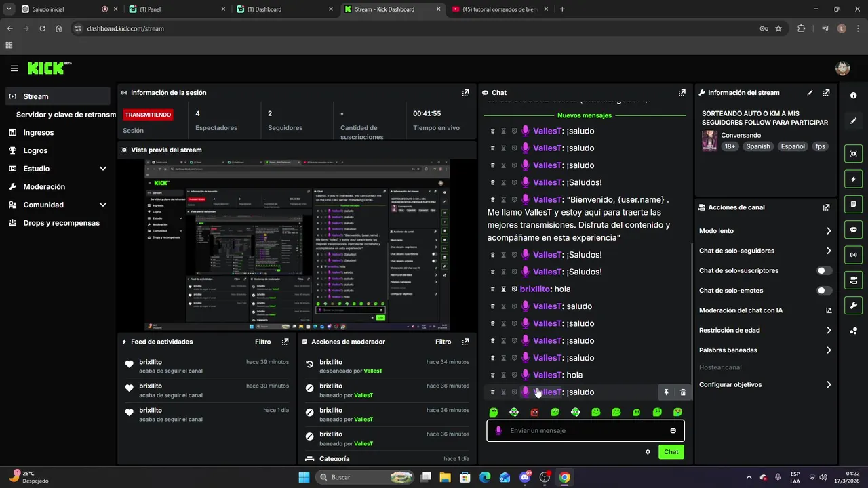Click the first green emote in the emote row
The image size is (868, 488).
tap(494, 412)
